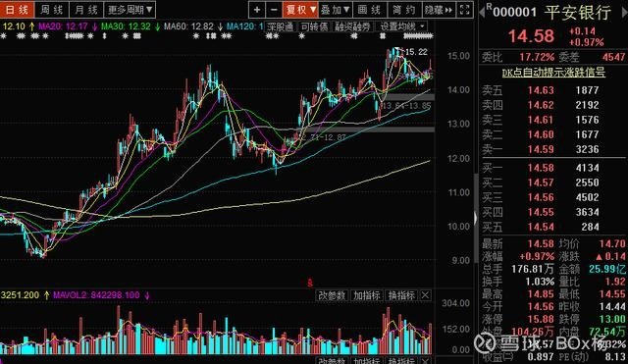Click the 均价 value 14.70

(612, 244)
